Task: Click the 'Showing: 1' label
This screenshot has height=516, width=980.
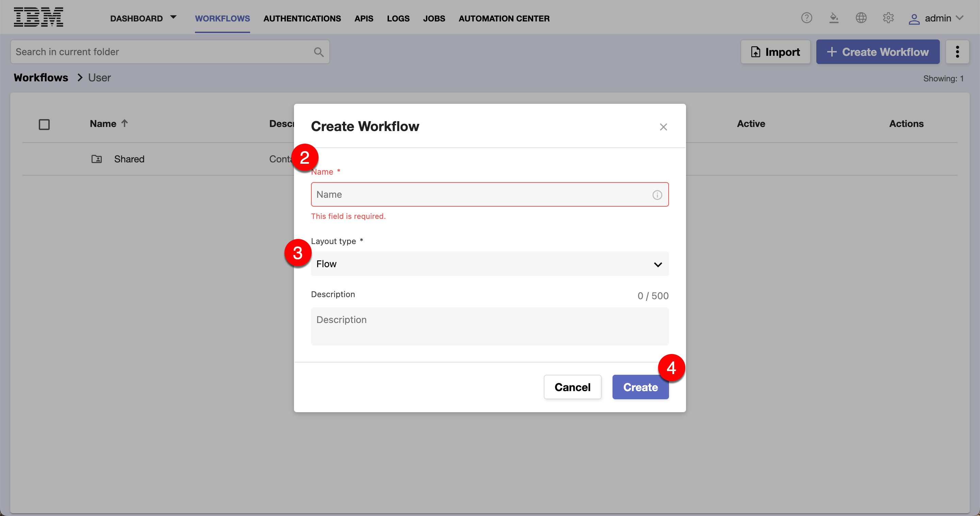Action: 943,78
